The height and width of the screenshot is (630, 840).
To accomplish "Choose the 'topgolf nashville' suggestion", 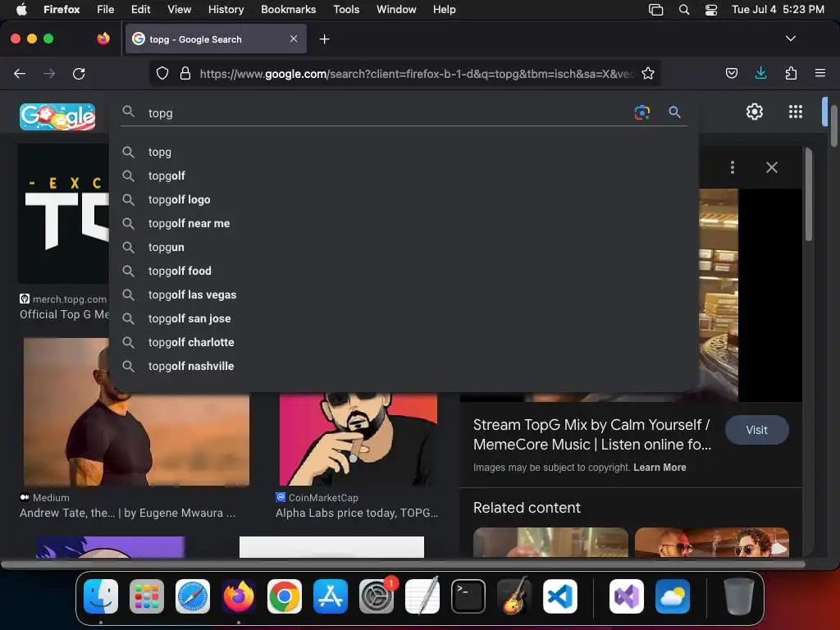I will pos(404,366).
